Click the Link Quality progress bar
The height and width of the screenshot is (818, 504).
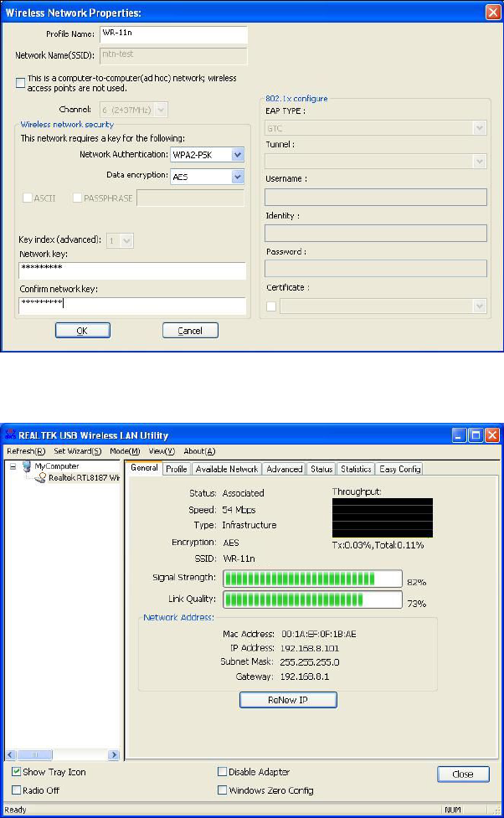tap(312, 600)
